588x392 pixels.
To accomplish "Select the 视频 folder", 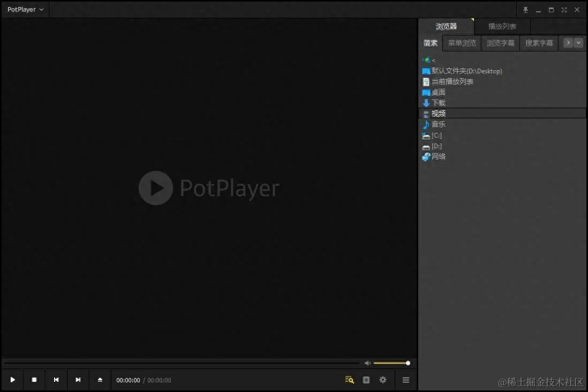I will pyautogui.click(x=502, y=114).
